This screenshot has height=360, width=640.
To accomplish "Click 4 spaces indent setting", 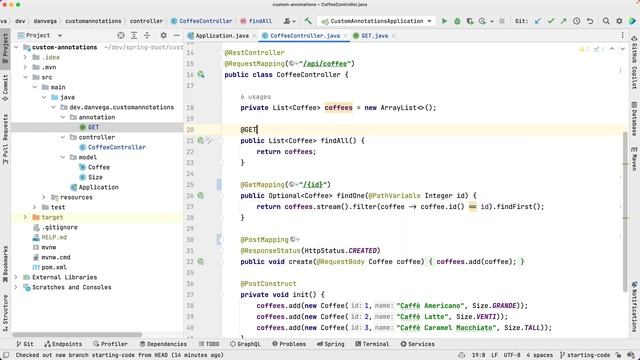I will (x=539, y=355).
